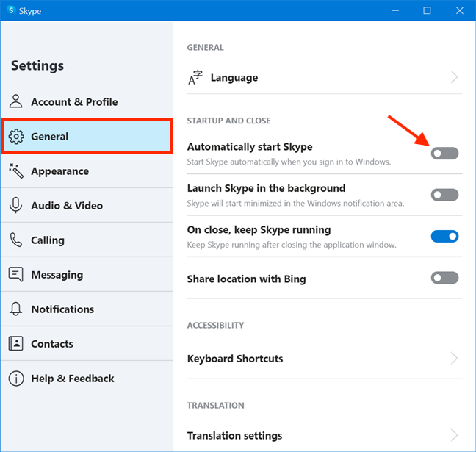This screenshot has width=476, height=452.
Task: Click the Language translation glyph icon
Action: (x=195, y=78)
